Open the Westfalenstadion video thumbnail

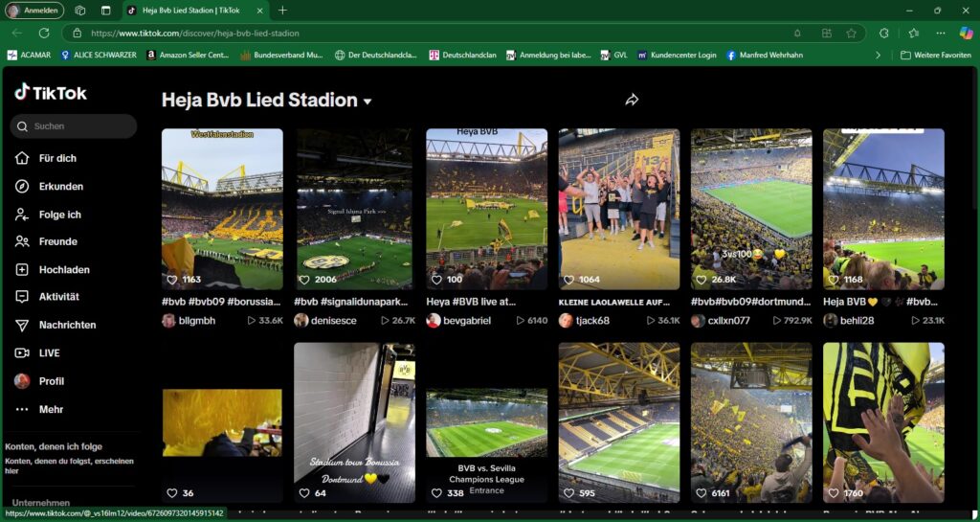click(x=222, y=209)
